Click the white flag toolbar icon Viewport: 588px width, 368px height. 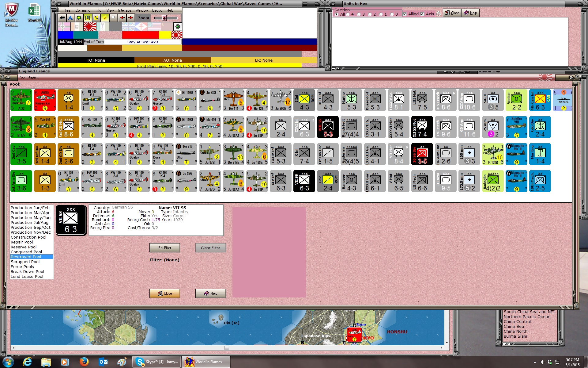[113, 18]
